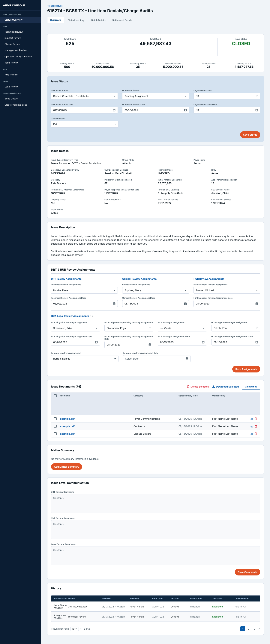Check the Payer Communications document checkbox

point(55,419)
